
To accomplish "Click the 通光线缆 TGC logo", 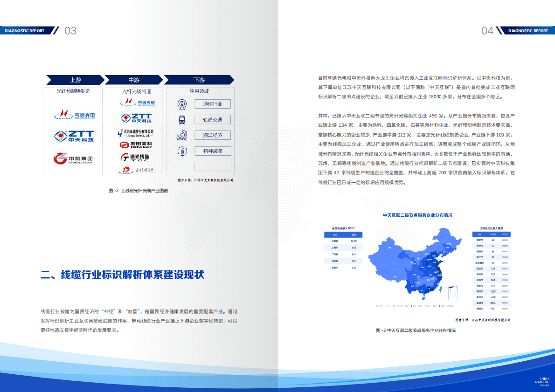I will pos(135,158).
